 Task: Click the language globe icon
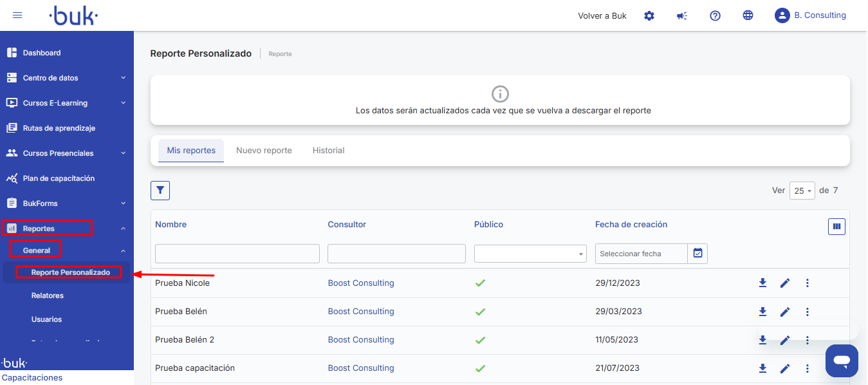748,15
